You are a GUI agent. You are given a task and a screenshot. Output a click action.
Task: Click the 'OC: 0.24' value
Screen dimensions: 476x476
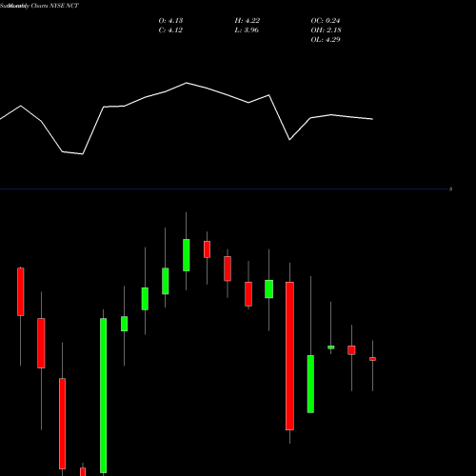[326, 21]
